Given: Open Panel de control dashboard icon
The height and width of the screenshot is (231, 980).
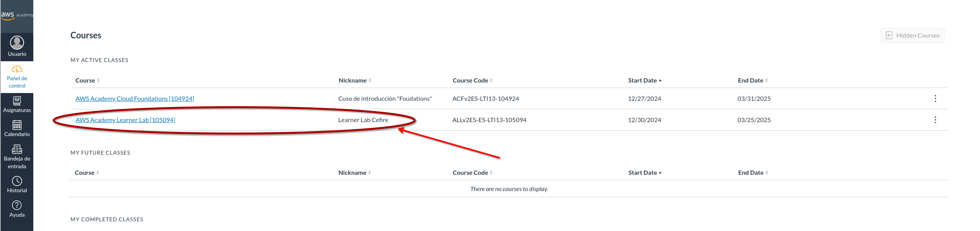Looking at the screenshot, I should 17,69.
